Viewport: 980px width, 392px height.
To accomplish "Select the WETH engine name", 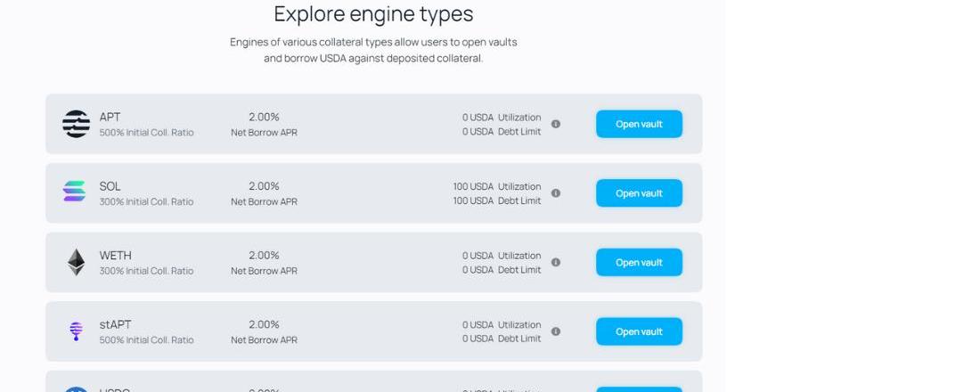I will [115, 256].
